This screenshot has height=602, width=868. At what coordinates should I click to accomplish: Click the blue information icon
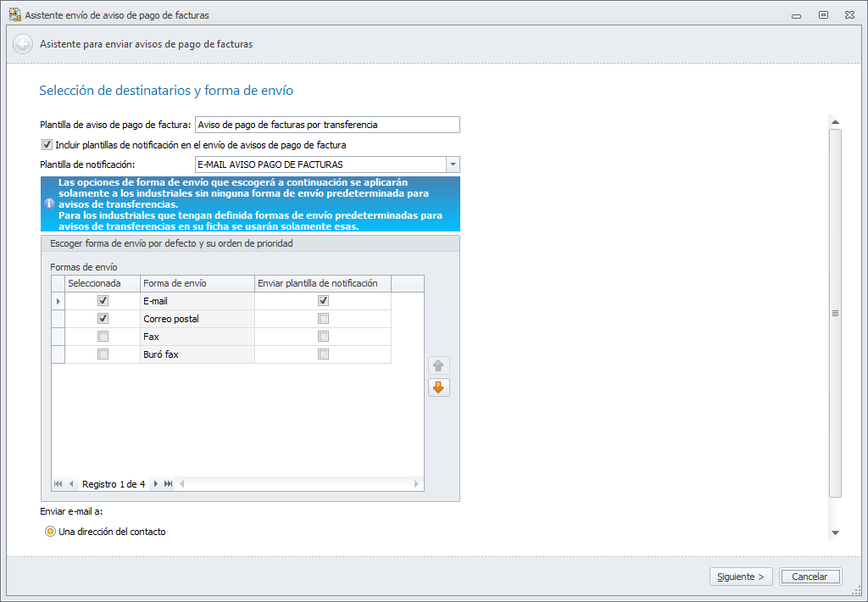click(x=49, y=203)
